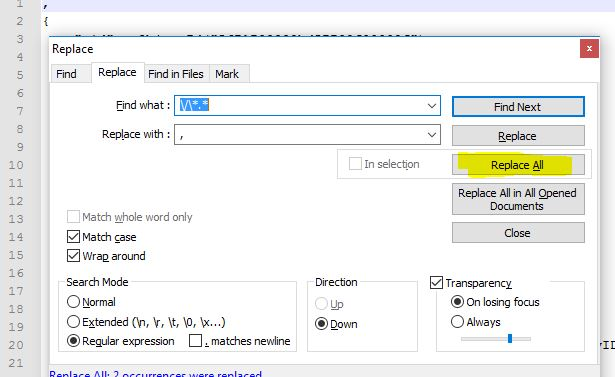Disable the Transparency checkbox
Image resolution: width=615 pixels, height=377 pixels.
tap(437, 282)
